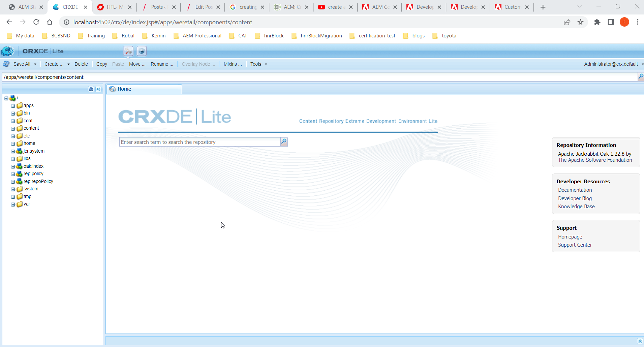Click the binoculars search icon in tree panel
Viewport: 644px width, 347px height.
91,89
